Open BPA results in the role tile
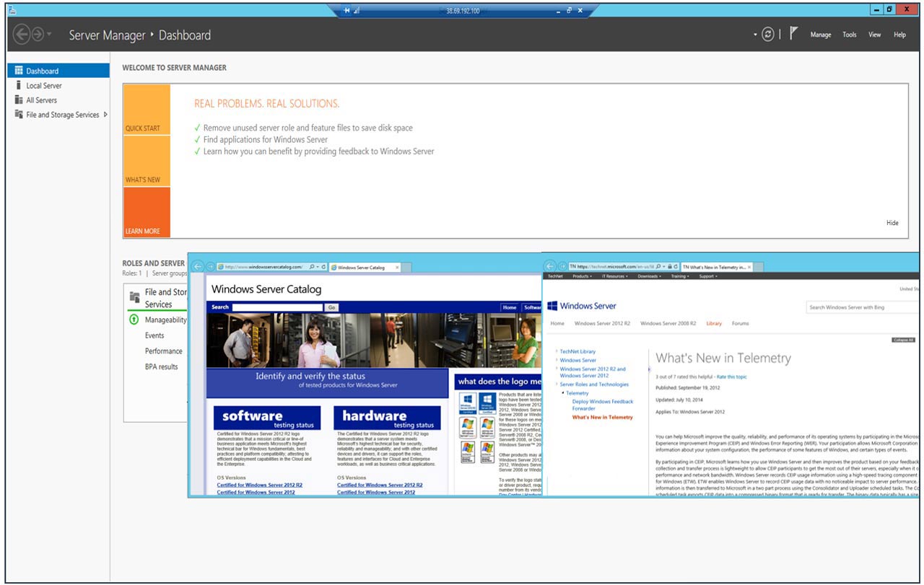This screenshot has height=585, width=924. pos(162,366)
